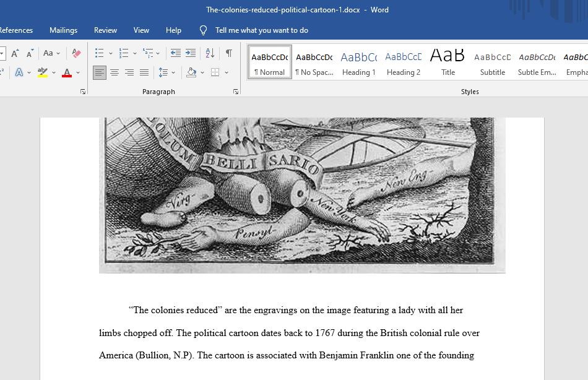Screen dimensions: 588x380
Task: Apply red font color
Action: pyautogui.click(x=67, y=72)
